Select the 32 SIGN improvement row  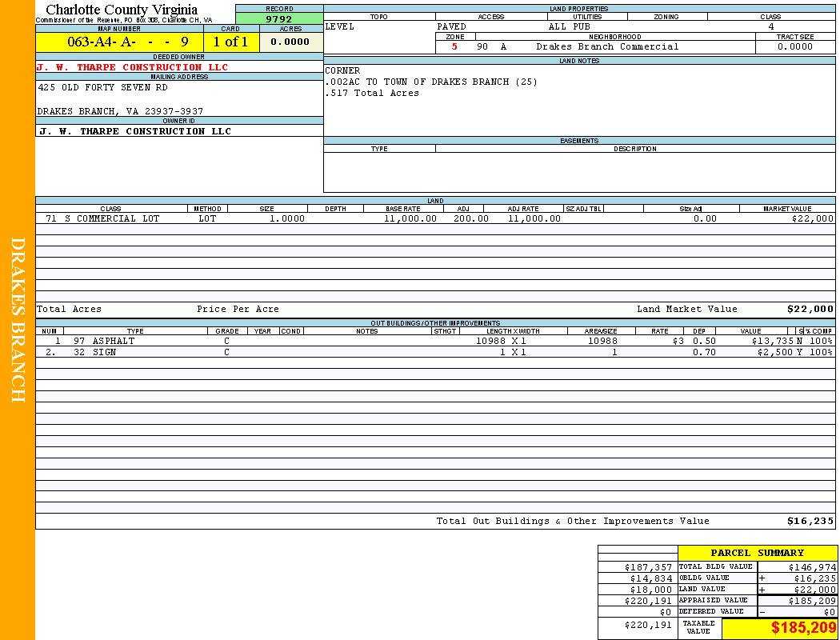(x=104, y=352)
